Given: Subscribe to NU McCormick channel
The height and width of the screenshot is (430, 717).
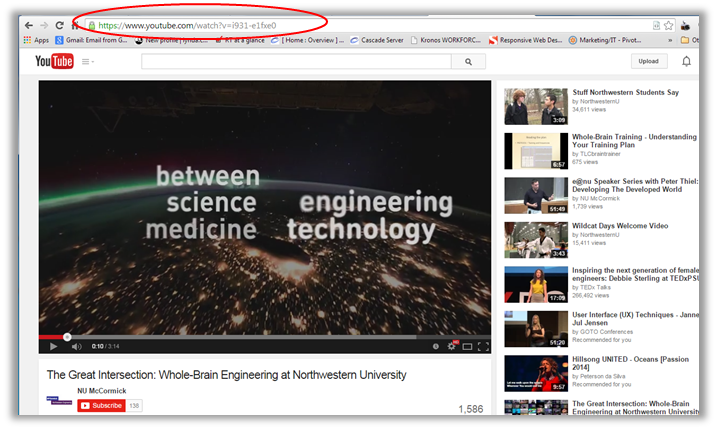Looking at the screenshot, I should click(102, 405).
